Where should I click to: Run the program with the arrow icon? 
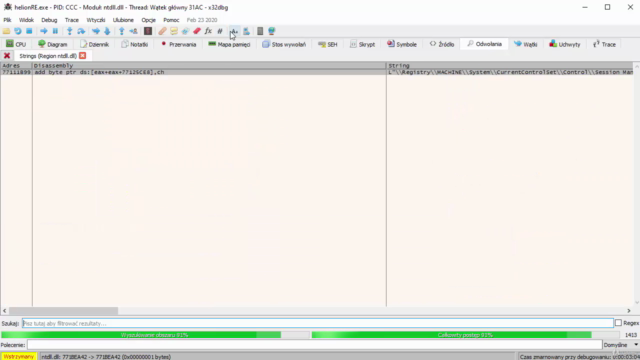[43, 31]
